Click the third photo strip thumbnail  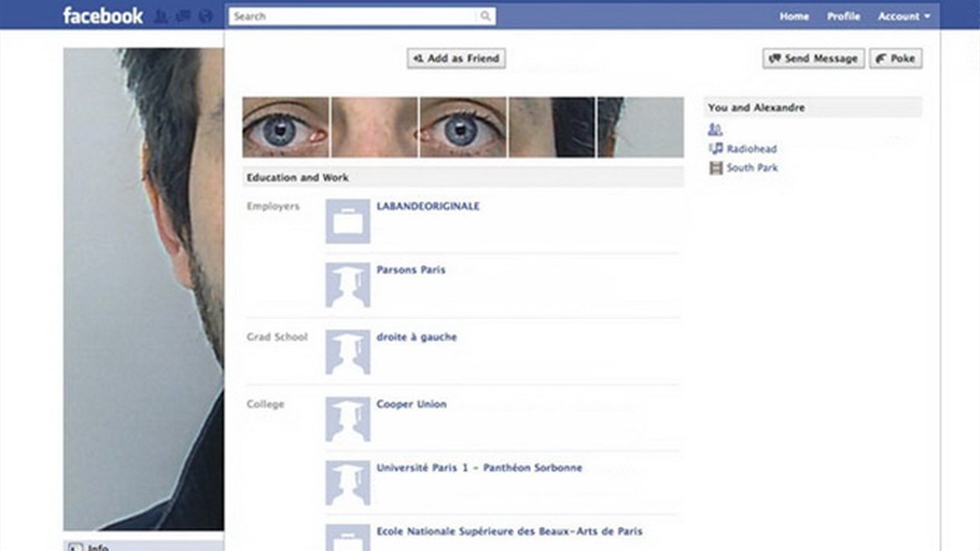pyautogui.click(x=463, y=127)
